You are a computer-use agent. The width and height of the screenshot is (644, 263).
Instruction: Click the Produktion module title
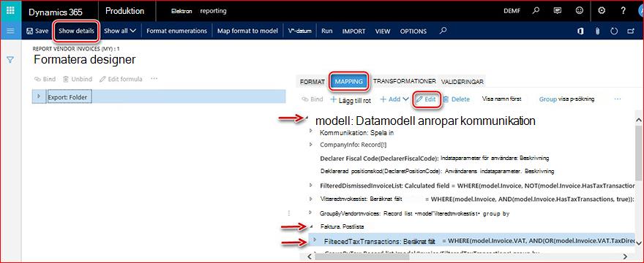(124, 11)
